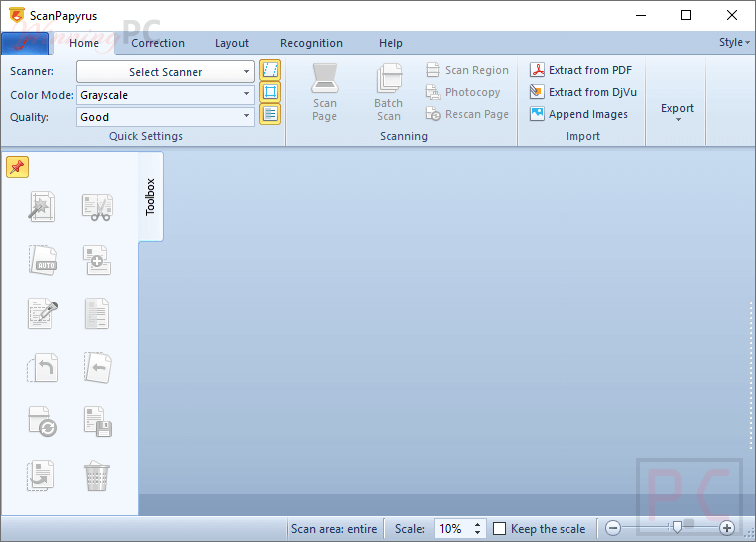Click the Toolbox vertical tab
The width and height of the screenshot is (756, 542).
pos(150,197)
